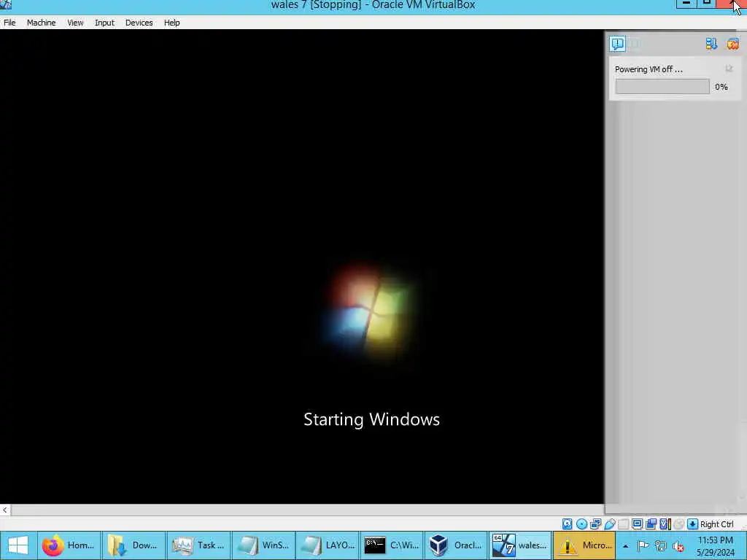Open the Downloads folder taskbar item
Screen dimensions: 747x560
coord(133,545)
